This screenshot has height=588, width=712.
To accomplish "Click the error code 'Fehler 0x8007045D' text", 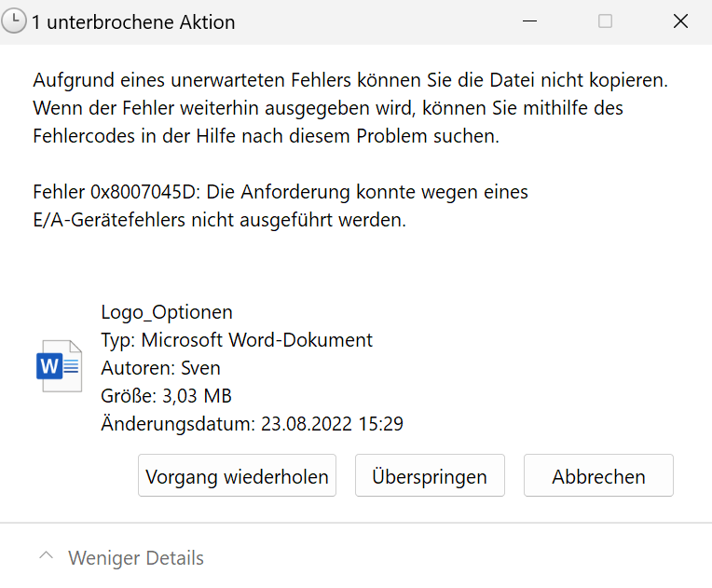I will [116, 192].
